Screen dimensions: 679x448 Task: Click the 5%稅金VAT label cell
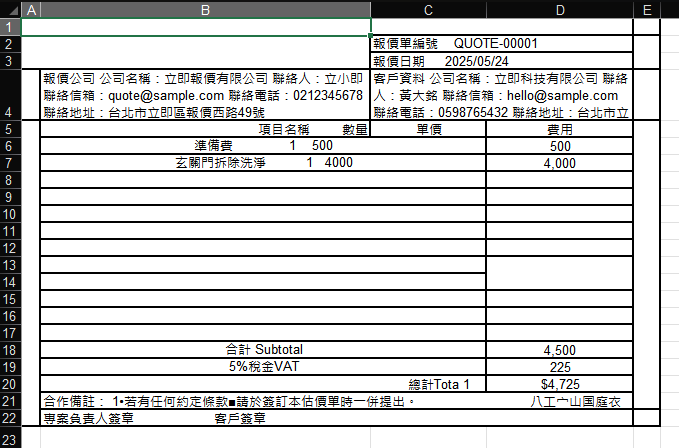tap(263, 367)
